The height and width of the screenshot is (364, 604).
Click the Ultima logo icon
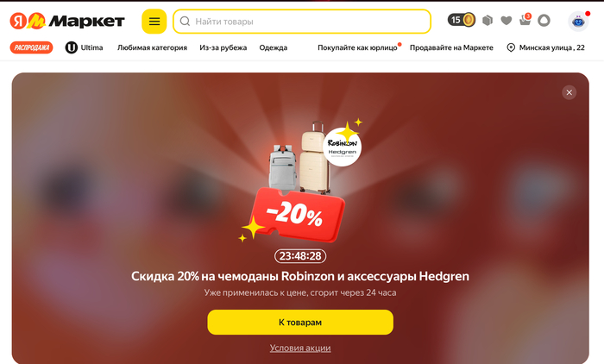(x=72, y=47)
